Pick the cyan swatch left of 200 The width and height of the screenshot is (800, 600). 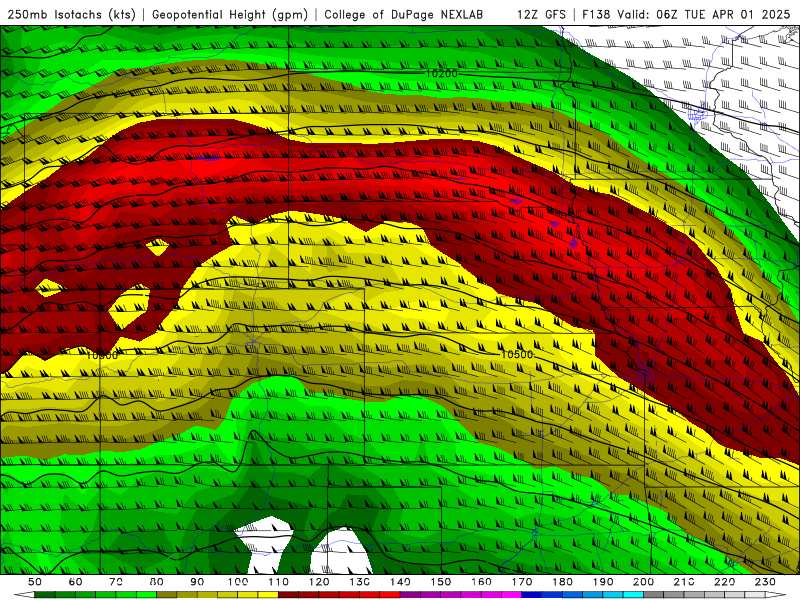pos(633,595)
